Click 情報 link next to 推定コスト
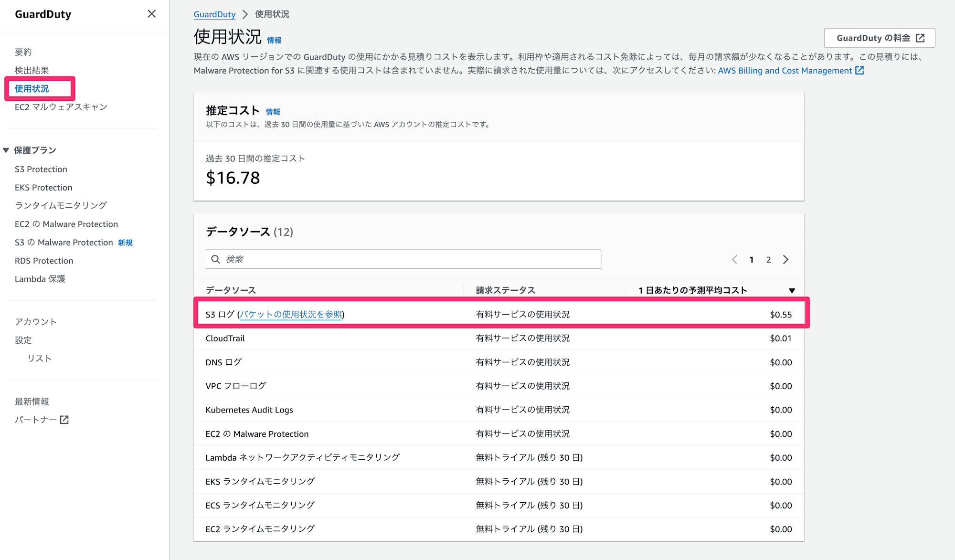955x560 pixels. pos(273,112)
